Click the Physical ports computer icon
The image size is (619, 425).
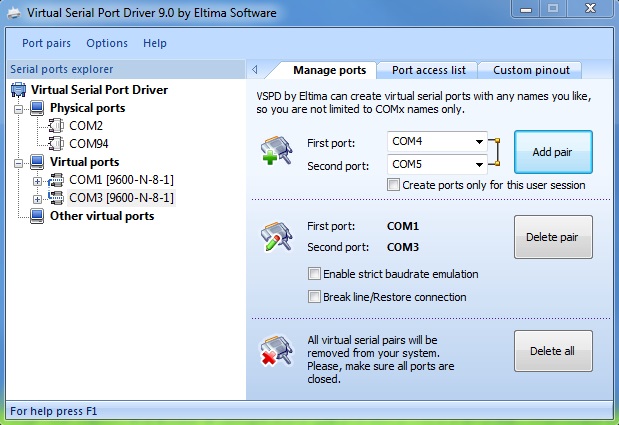[37, 108]
